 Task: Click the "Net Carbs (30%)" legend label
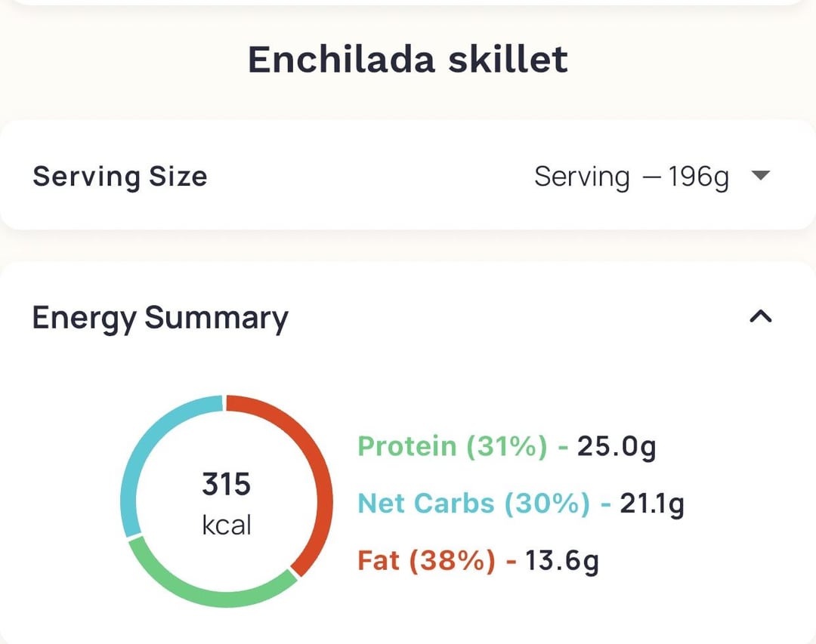tap(473, 504)
